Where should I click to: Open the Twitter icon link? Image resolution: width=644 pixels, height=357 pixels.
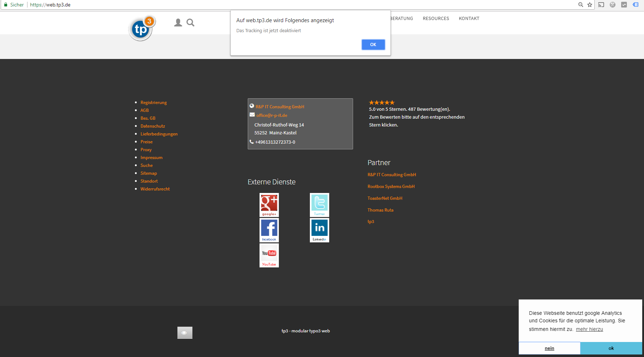[319, 205]
